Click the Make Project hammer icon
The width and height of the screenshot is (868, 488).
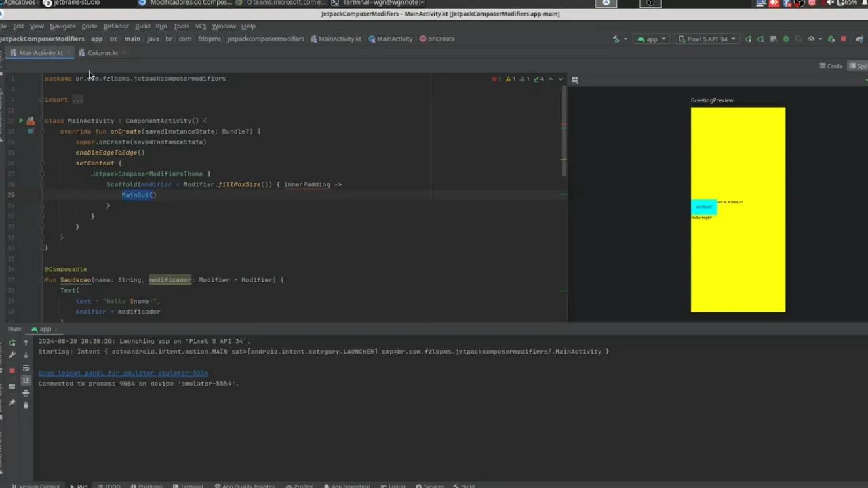[x=616, y=39]
